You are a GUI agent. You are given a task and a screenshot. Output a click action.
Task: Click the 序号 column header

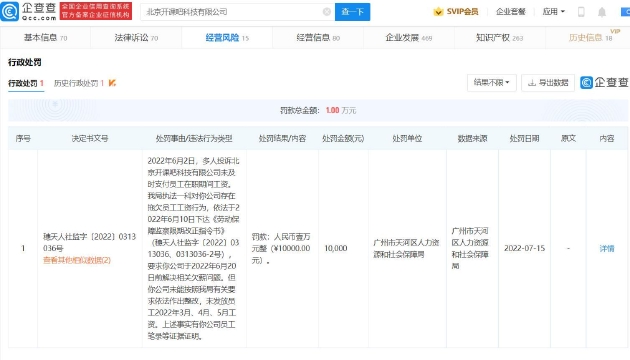click(23, 138)
